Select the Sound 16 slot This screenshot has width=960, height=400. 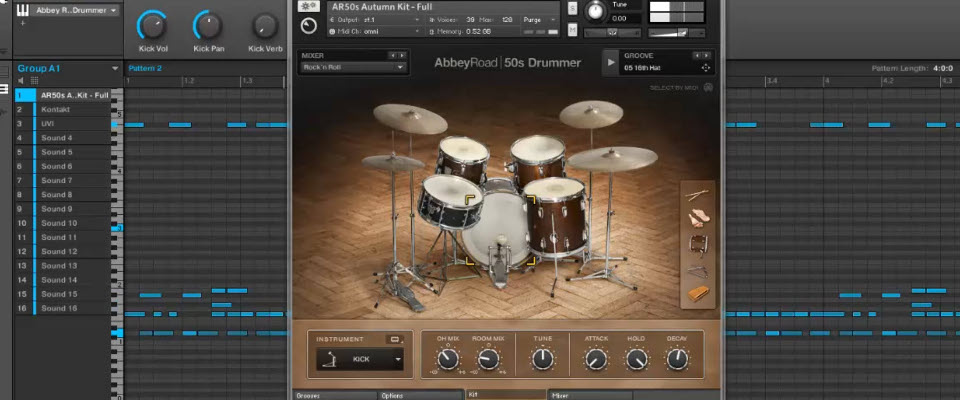pos(62,308)
